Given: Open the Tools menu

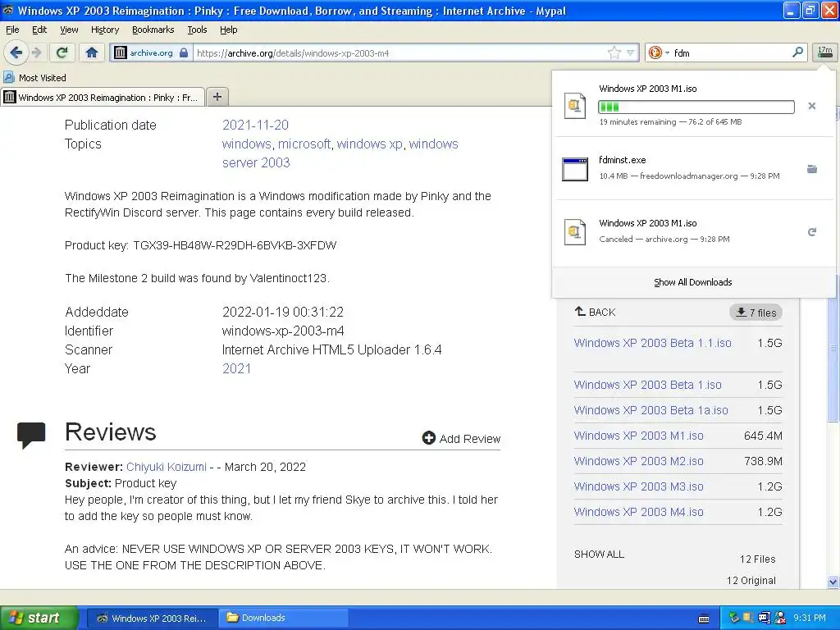Looking at the screenshot, I should point(197,30).
